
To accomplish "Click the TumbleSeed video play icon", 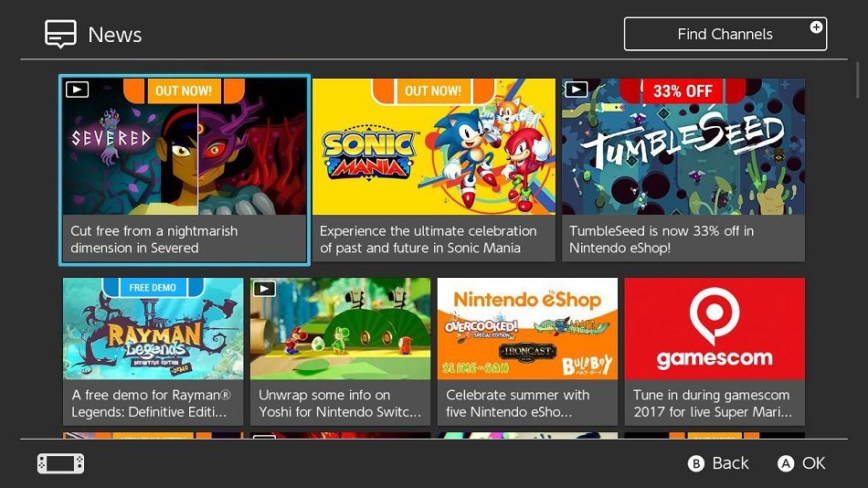I will point(576,90).
